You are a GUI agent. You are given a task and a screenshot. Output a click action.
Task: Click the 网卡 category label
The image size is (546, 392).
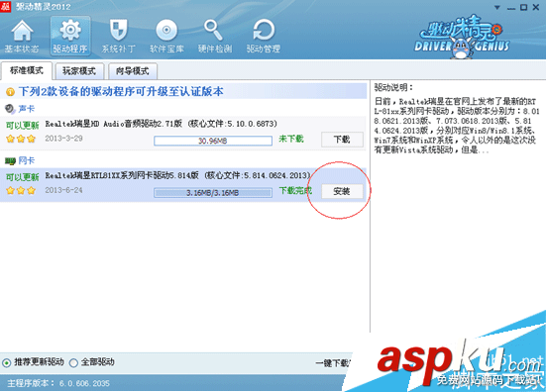(x=27, y=160)
